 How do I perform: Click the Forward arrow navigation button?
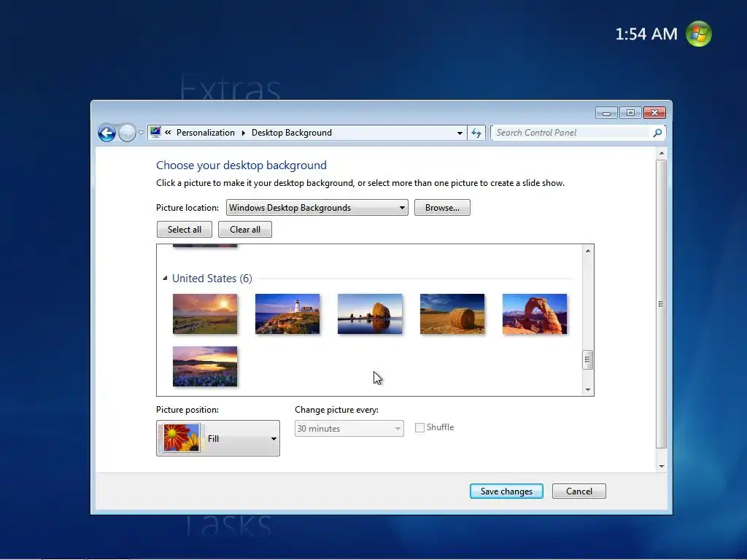127,133
